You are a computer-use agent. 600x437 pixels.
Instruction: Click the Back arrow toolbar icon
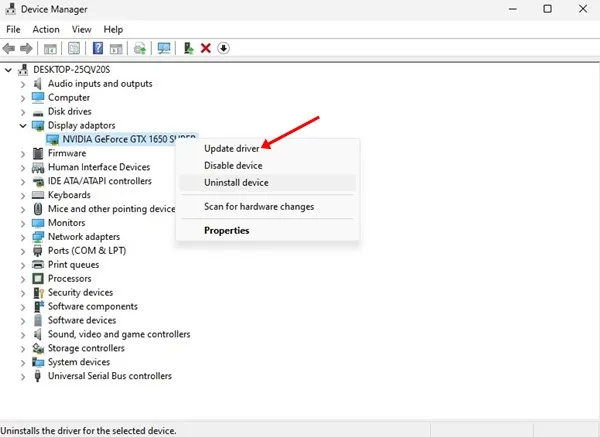coord(8,49)
